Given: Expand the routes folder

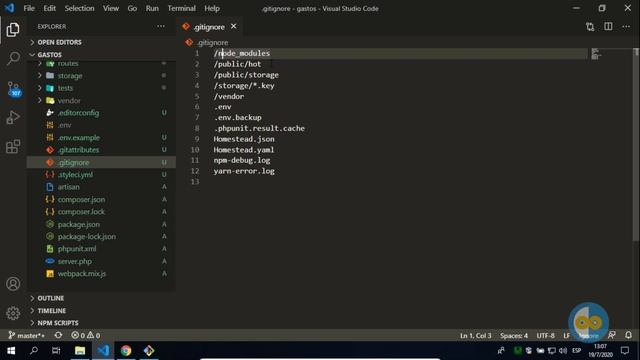Looking at the screenshot, I should tap(68, 64).
